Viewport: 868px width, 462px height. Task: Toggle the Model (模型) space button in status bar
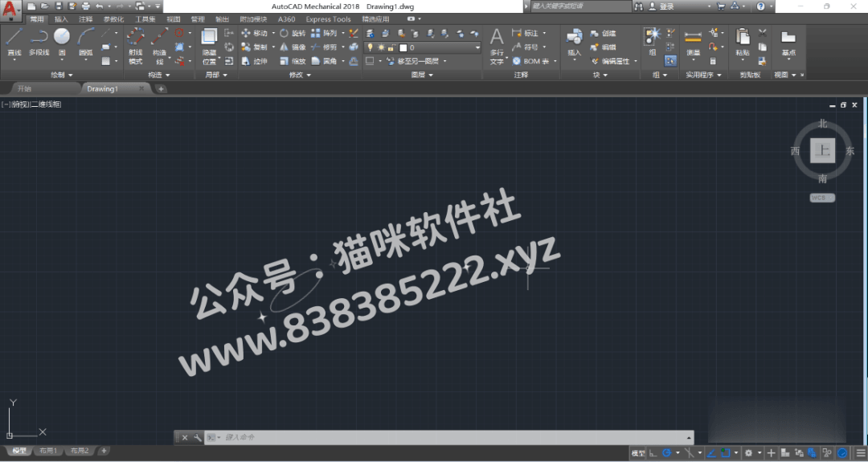click(637, 452)
